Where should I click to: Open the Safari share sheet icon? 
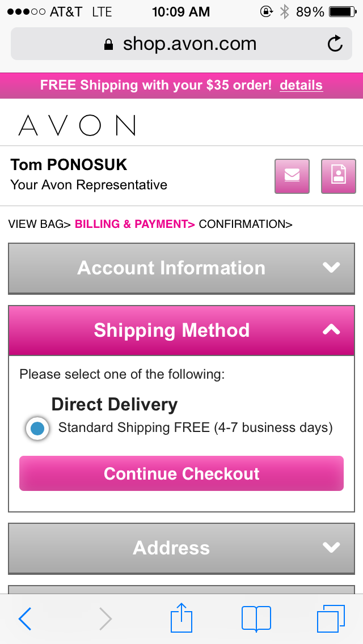point(181,618)
